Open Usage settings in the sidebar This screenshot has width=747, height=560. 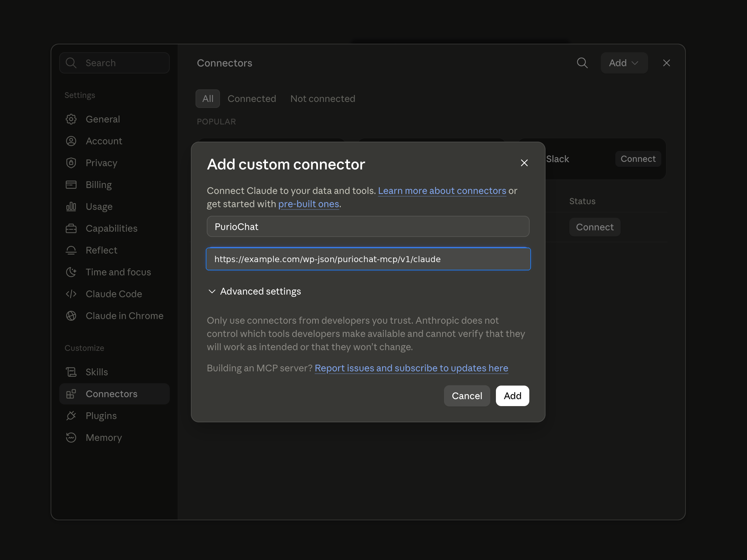point(114,207)
